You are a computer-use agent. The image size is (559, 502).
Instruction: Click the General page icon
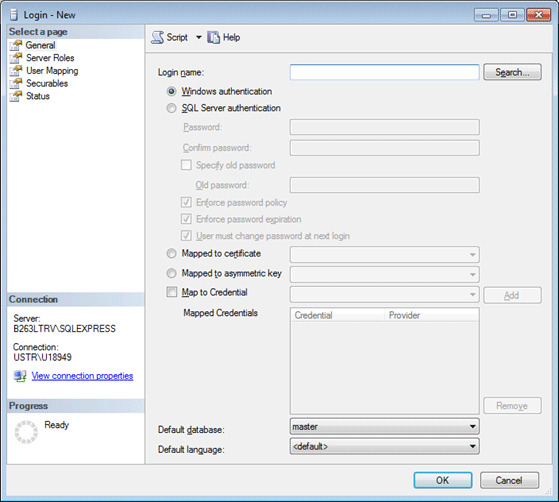tap(16, 45)
